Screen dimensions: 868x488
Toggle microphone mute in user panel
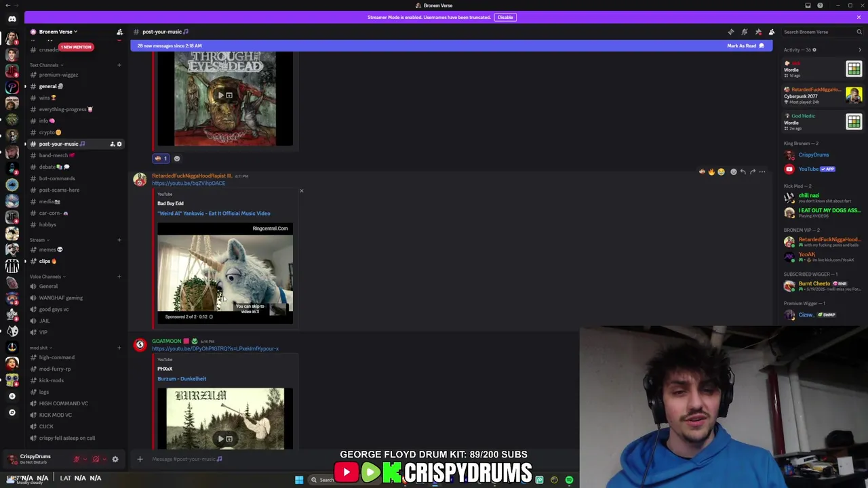[77, 460]
